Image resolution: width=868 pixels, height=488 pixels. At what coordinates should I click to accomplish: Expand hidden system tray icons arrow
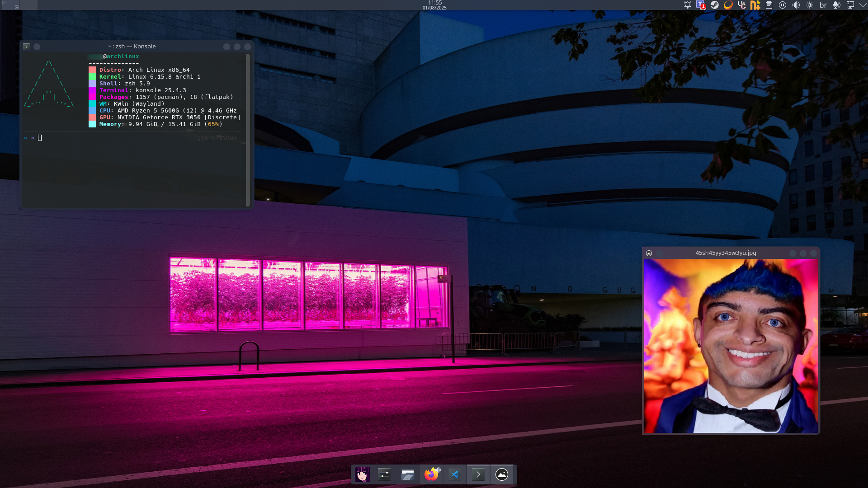click(863, 5)
